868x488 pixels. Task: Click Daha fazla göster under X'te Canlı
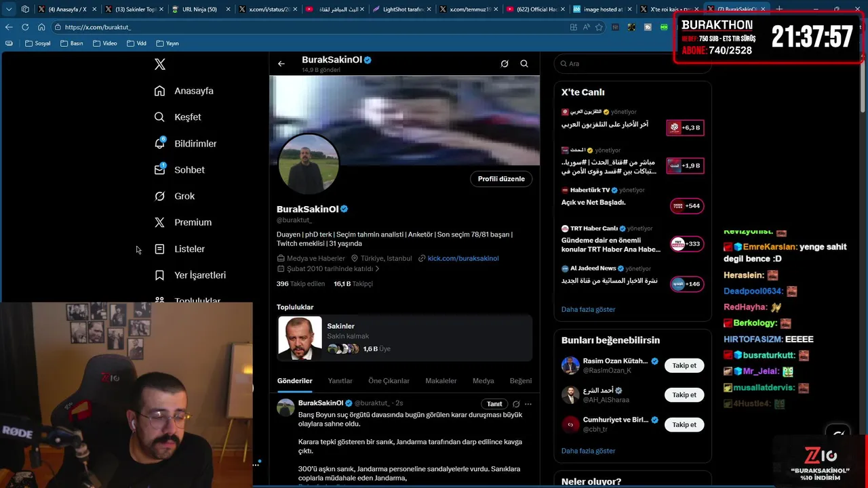(x=588, y=309)
